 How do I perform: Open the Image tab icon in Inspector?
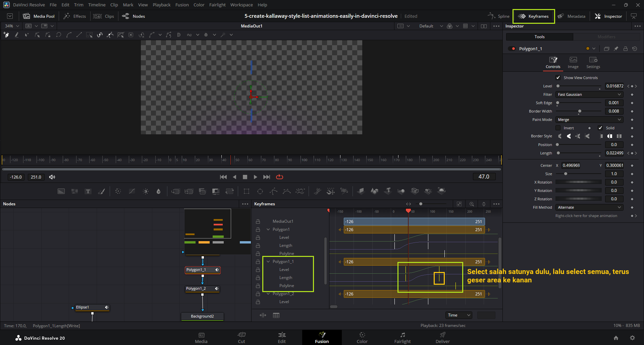click(x=573, y=62)
